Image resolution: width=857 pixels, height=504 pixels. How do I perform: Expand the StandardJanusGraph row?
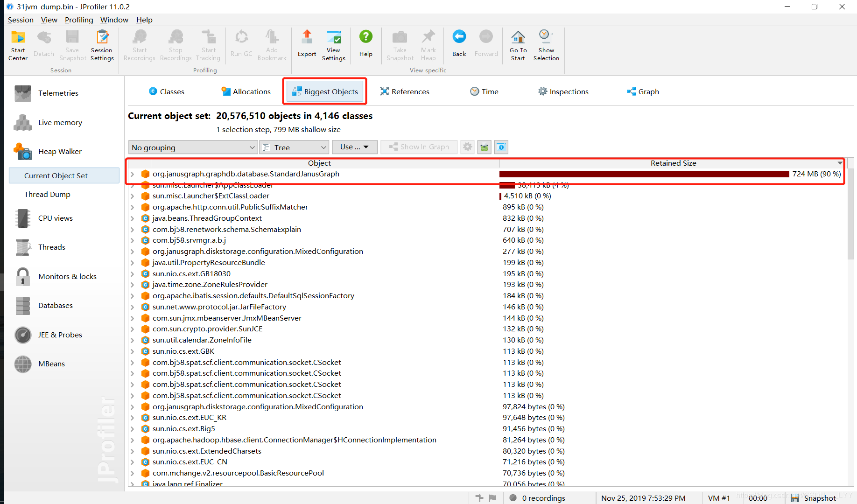coord(132,174)
